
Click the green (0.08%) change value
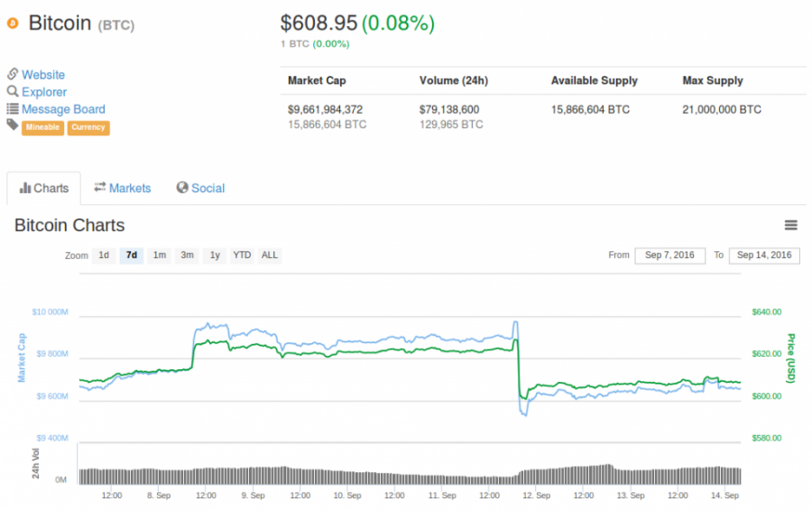tap(398, 23)
